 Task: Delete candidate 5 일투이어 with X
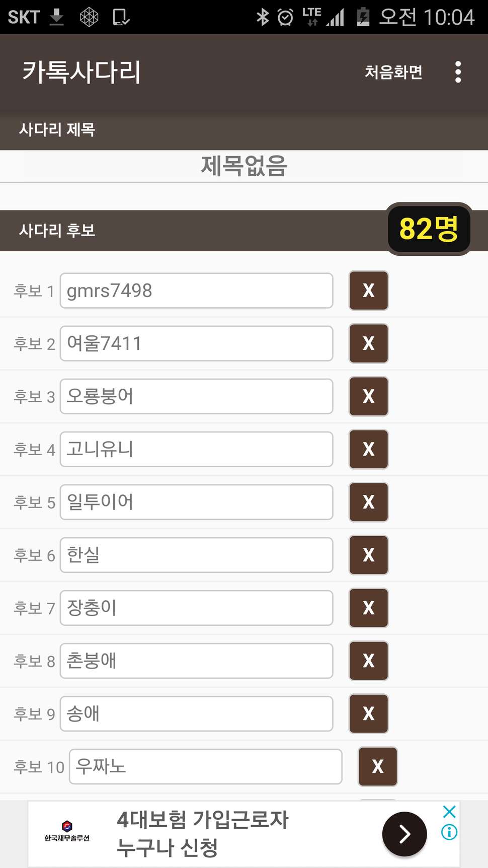point(369,502)
